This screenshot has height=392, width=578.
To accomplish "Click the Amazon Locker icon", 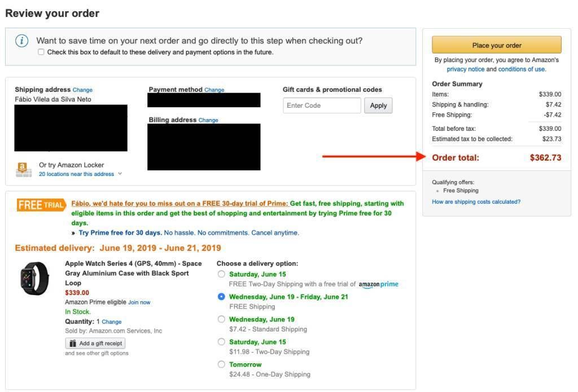I will (24, 169).
